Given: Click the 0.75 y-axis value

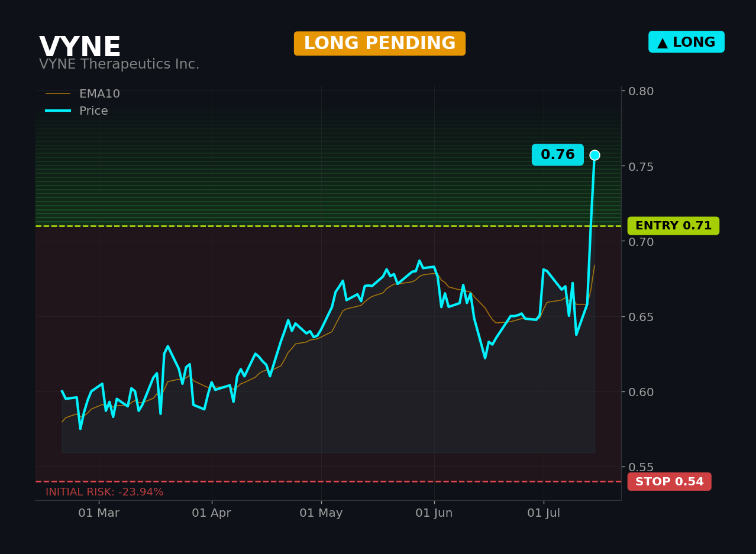Looking at the screenshot, I should (x=641, y=166).
